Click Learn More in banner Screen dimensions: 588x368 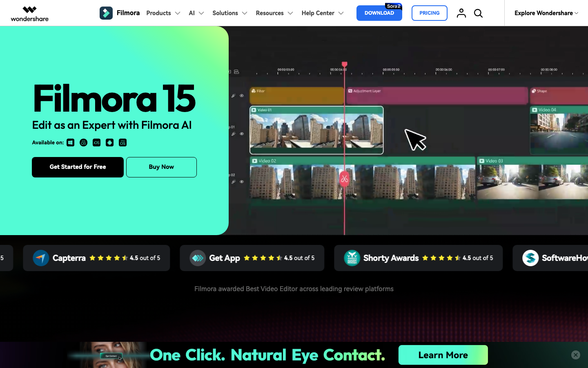[x=443, y=355]
